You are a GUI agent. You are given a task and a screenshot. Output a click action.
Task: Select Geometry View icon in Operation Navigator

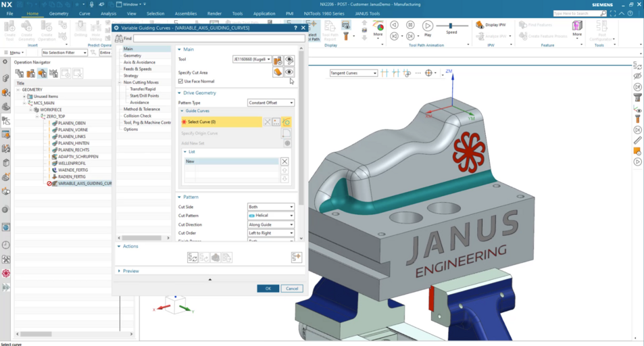[x=43, y=74]
